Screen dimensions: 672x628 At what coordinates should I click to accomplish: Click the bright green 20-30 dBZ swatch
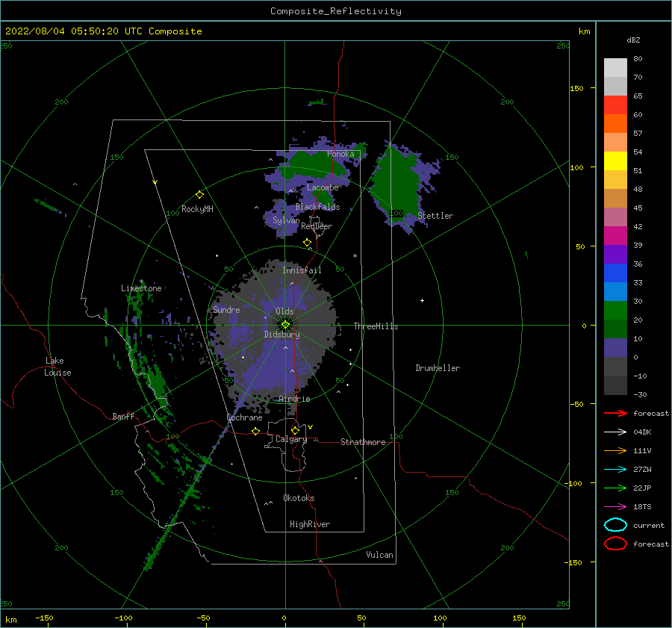[615, 311]
